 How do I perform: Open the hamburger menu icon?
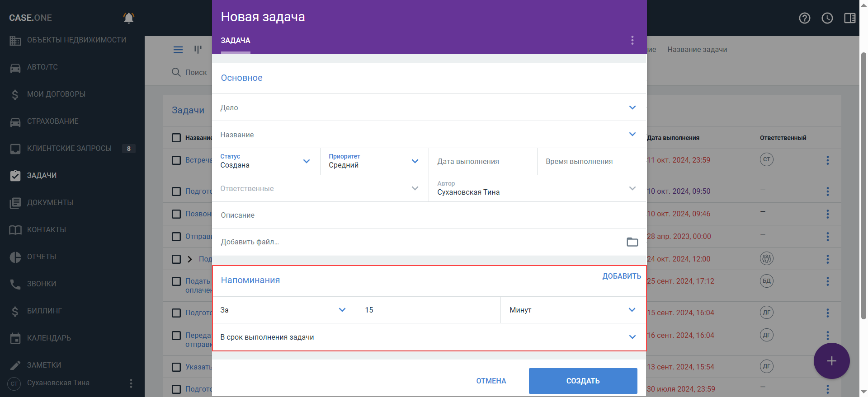[x=178, y=50]
